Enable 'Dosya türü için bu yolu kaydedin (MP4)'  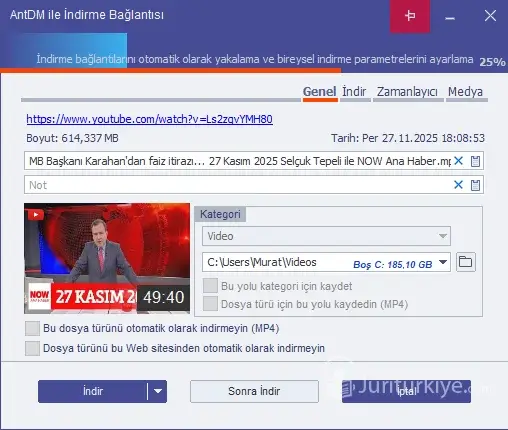point(210,304)
